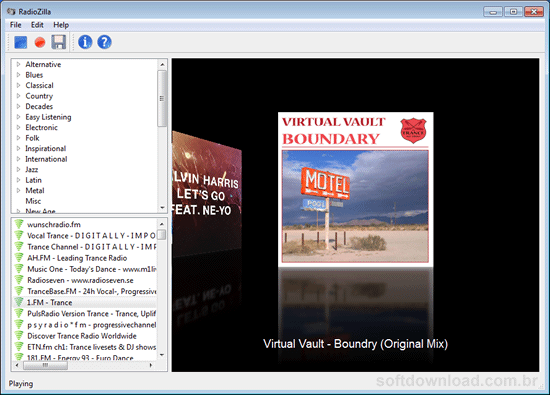Click station list horizontal scroll right arrow
This screenshot has height=395, width=550.
tap(151, 365)
